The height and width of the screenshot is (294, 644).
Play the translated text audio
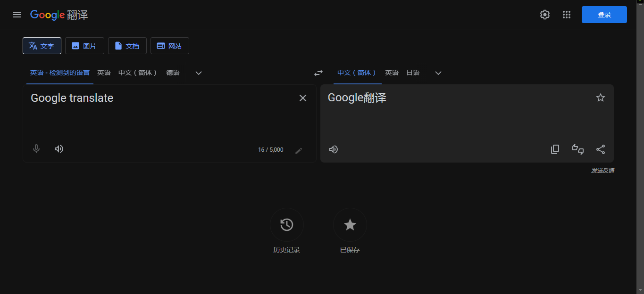coord(334,149)
